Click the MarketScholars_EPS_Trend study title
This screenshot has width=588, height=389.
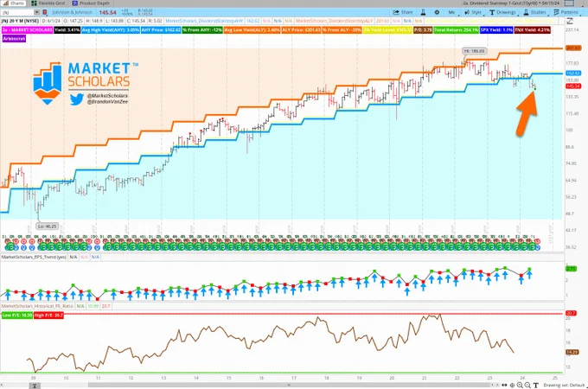[x=34, y=257]
